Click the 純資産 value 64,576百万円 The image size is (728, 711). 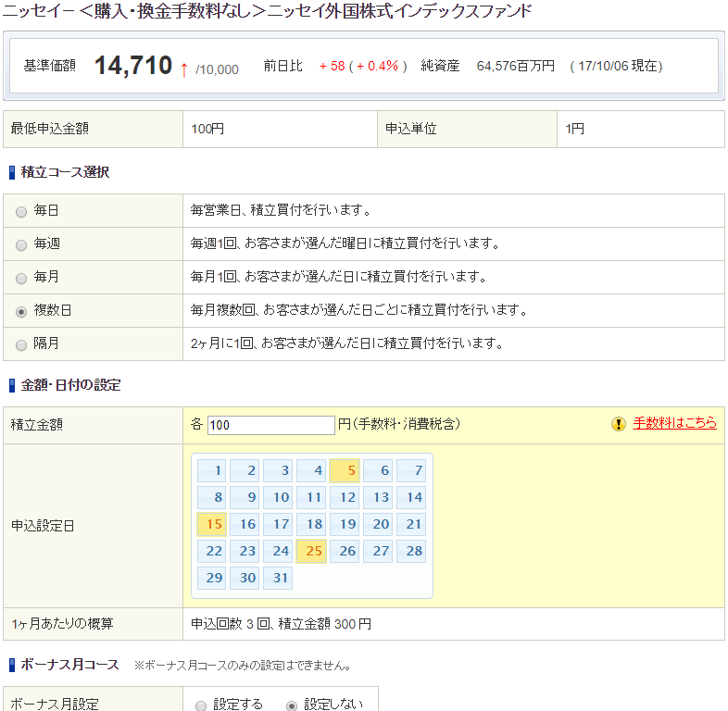[x=516, y=67]
